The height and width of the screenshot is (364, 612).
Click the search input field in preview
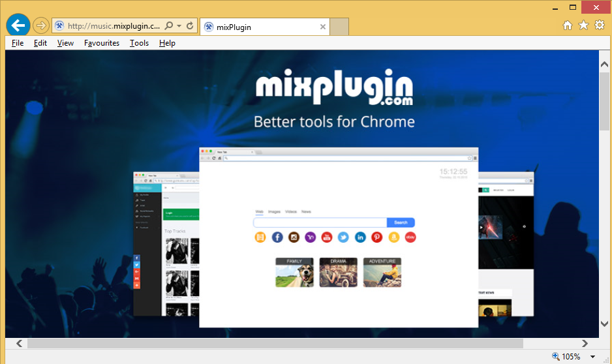(x=320, y=222)
